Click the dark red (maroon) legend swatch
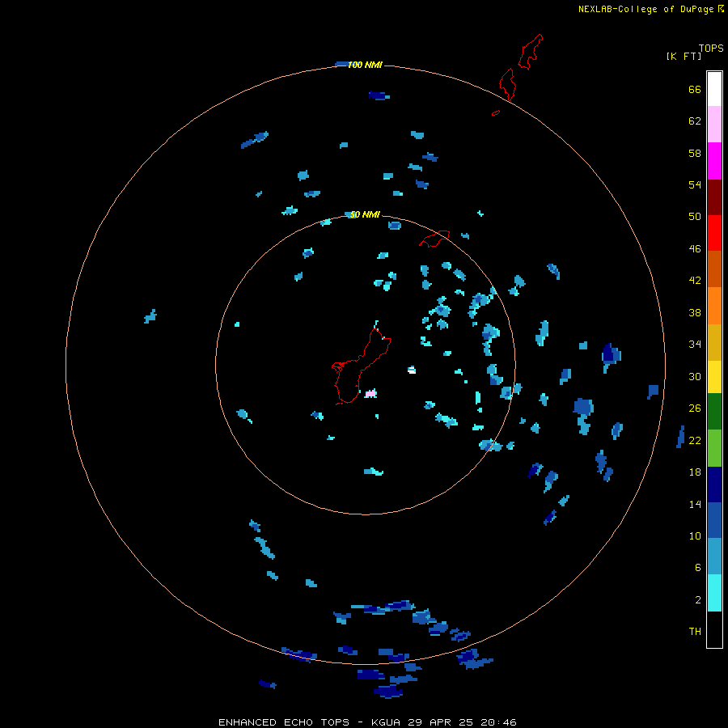This screenshot has height=728, width=728. tap(714, 197)
